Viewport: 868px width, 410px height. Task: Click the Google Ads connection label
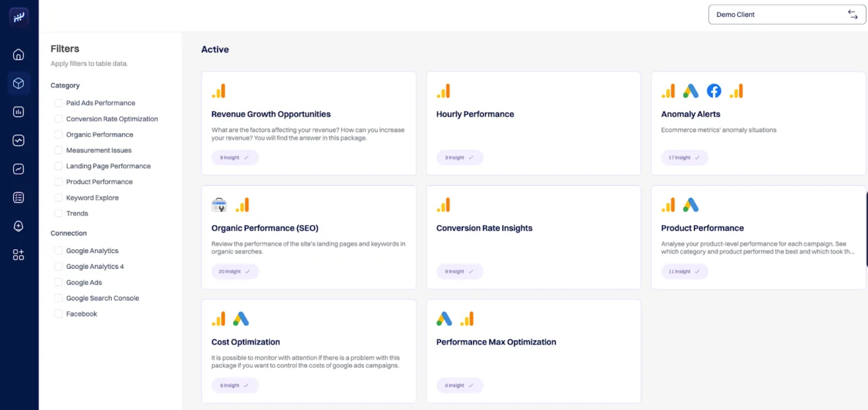point(84,282)
